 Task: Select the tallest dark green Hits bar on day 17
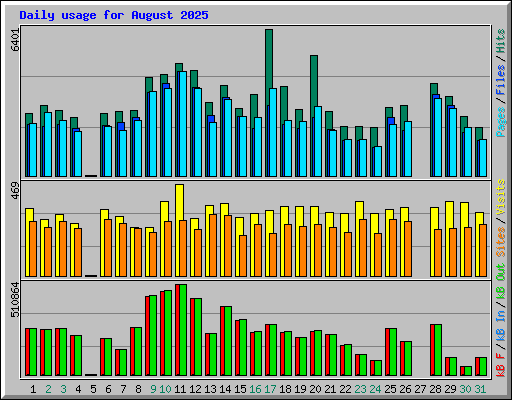(x=269, y=59)
